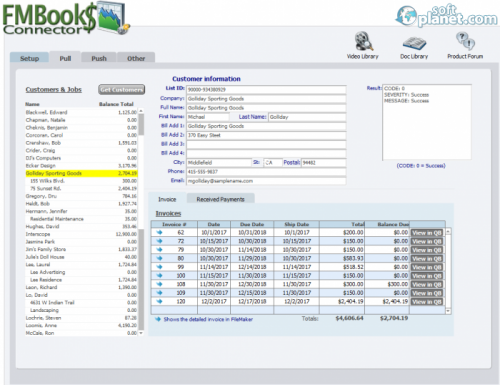View invoice 72 in QB

[427, 241]
